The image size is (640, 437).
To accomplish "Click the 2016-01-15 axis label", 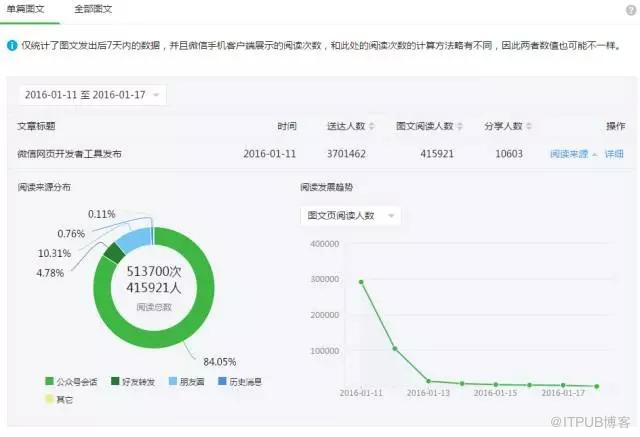I will (496, 393).
